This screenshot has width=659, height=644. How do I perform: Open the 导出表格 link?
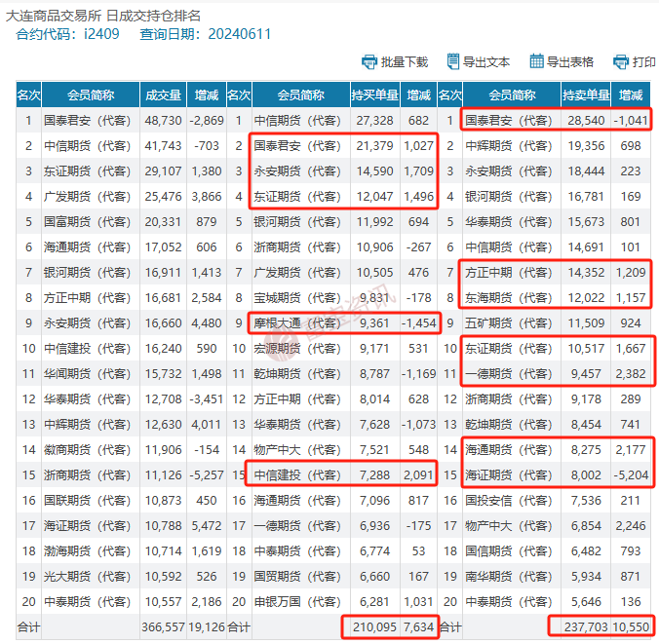570,62
